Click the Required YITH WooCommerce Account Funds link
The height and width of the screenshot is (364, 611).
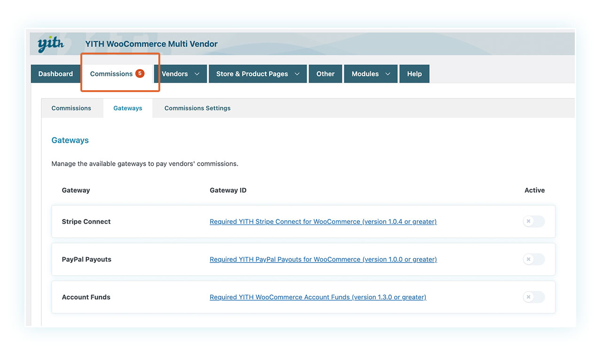coord(318,297)
